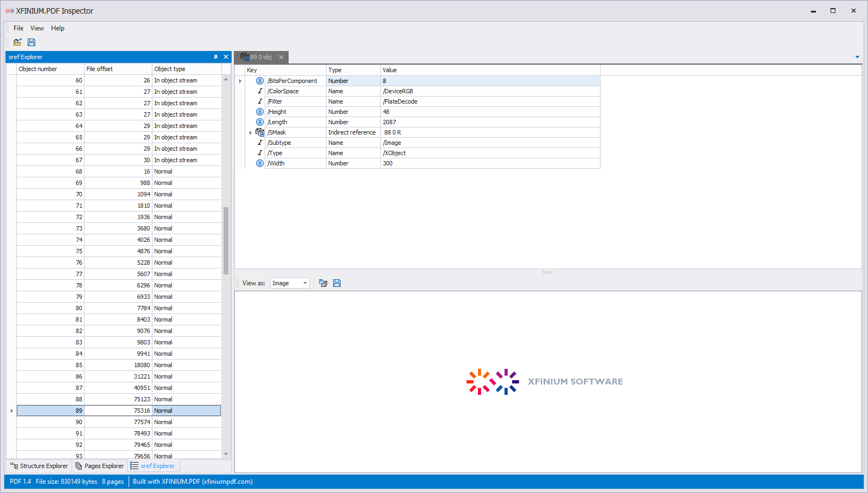The image size is (868, 493).
Task: Click the number icon beside /Height
Action: click(x=260, y=112)
